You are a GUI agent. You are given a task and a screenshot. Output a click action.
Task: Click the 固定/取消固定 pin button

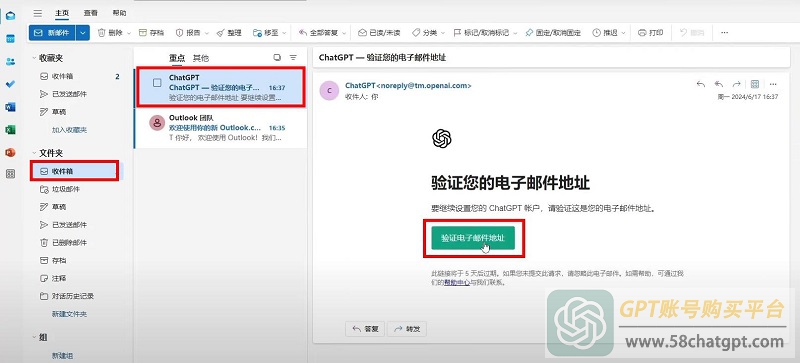click(x=553, y=33)
